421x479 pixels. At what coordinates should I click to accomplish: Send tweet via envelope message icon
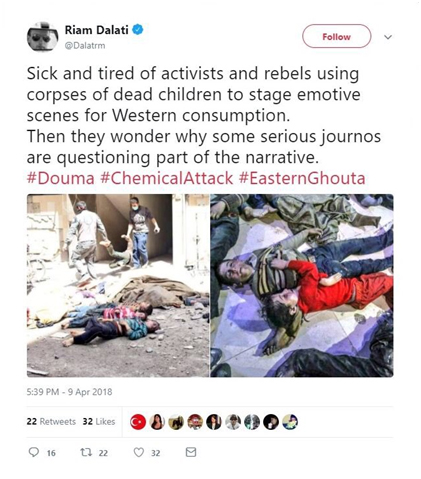point(191,452)
